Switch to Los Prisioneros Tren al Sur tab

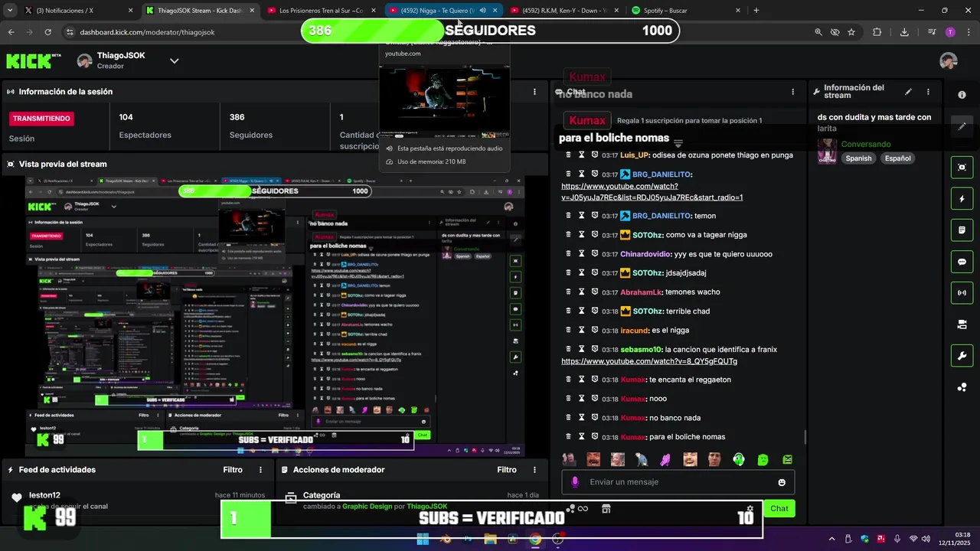point(321,11)
